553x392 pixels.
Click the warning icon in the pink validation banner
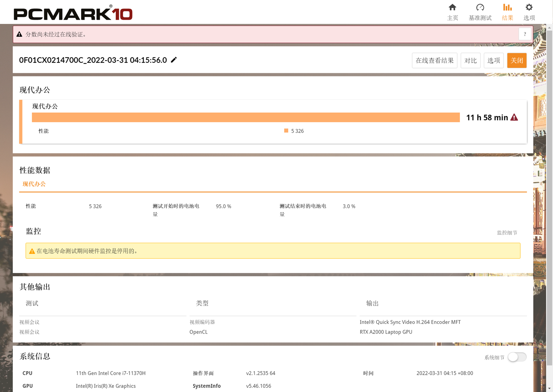(19, 34)
